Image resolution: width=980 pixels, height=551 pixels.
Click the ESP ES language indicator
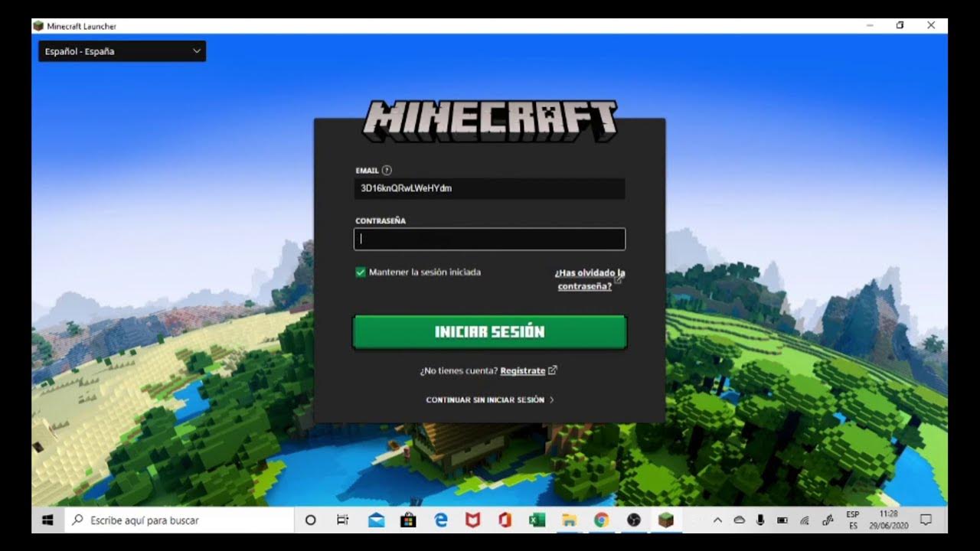[853, 520]
